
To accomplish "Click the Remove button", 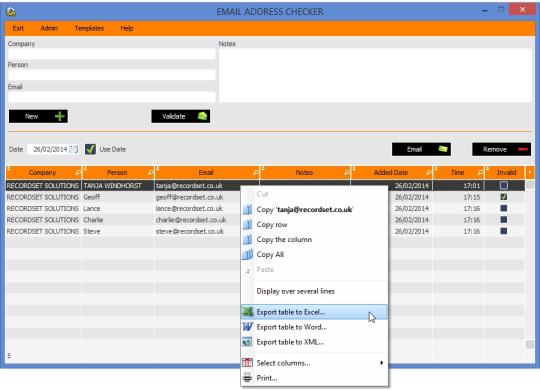I will pos(501,149).
